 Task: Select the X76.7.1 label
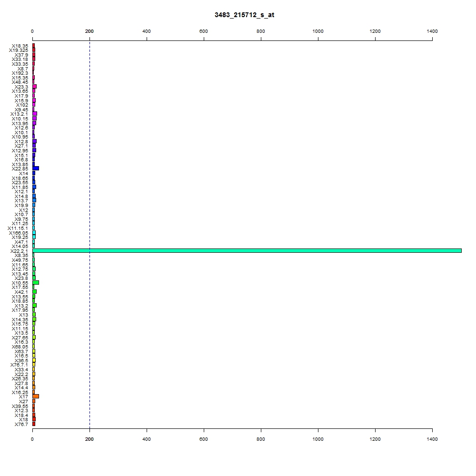pyautogui.click(x=19, y=365)
